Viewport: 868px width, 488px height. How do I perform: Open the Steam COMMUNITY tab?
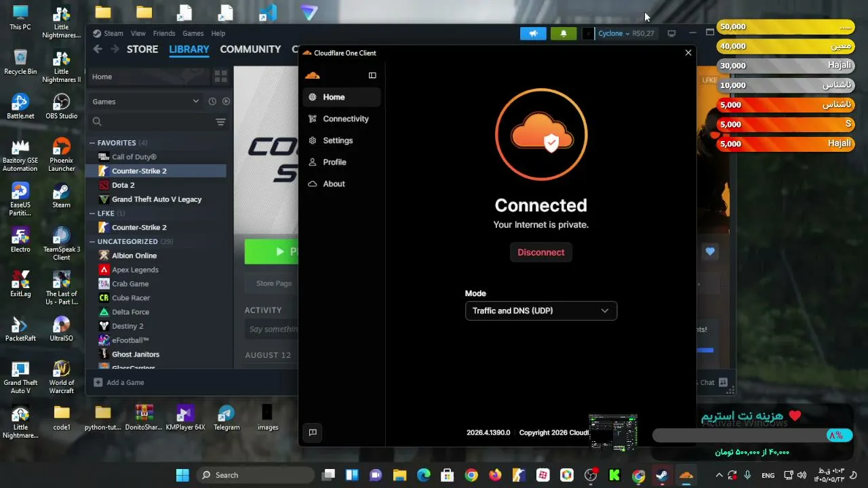click(x=250, y=49)
